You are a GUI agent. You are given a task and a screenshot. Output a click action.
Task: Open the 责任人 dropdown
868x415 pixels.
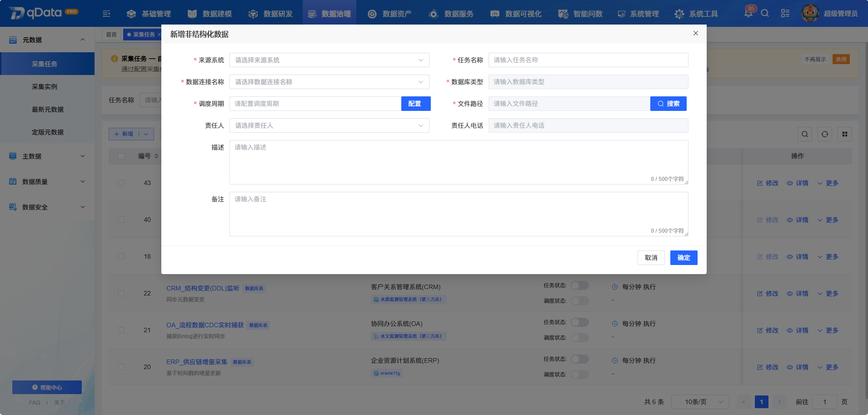(x=329, y=125)
